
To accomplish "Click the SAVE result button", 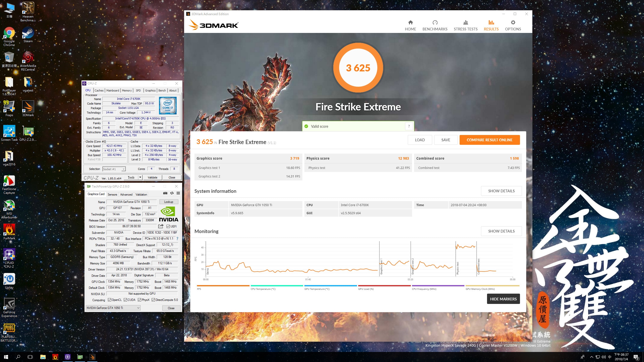I will [x=446, y=140].
